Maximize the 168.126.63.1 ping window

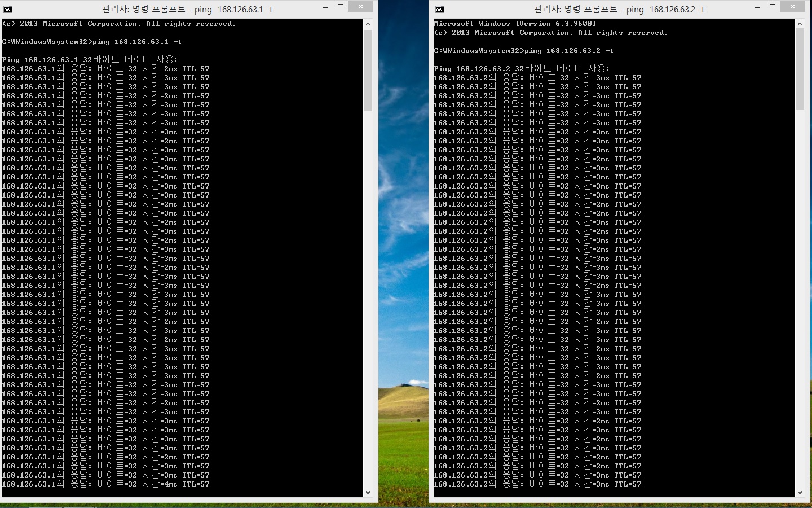pyautogui.click(x=341, y=7)
